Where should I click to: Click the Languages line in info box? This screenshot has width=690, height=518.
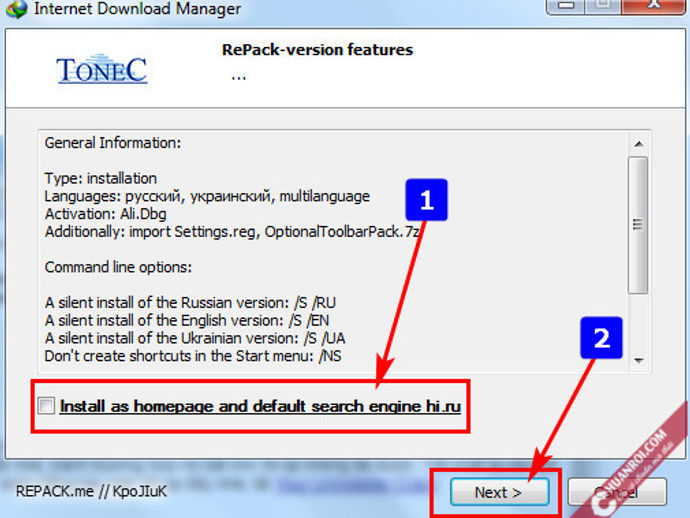click(207, 196)
